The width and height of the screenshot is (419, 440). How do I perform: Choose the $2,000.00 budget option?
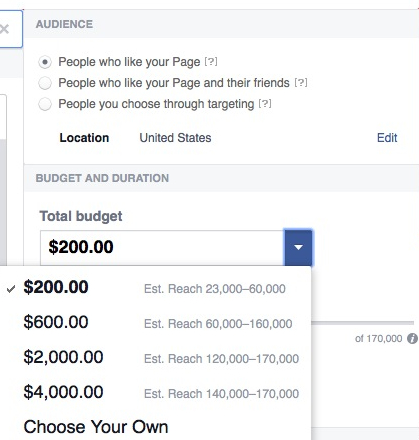point(155,358)
